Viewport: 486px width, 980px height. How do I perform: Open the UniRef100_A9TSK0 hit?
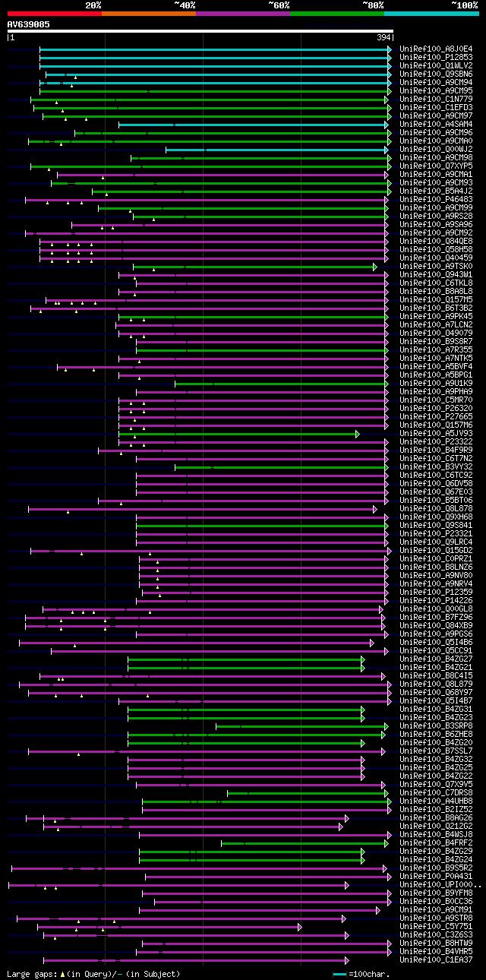pos(435,266)
